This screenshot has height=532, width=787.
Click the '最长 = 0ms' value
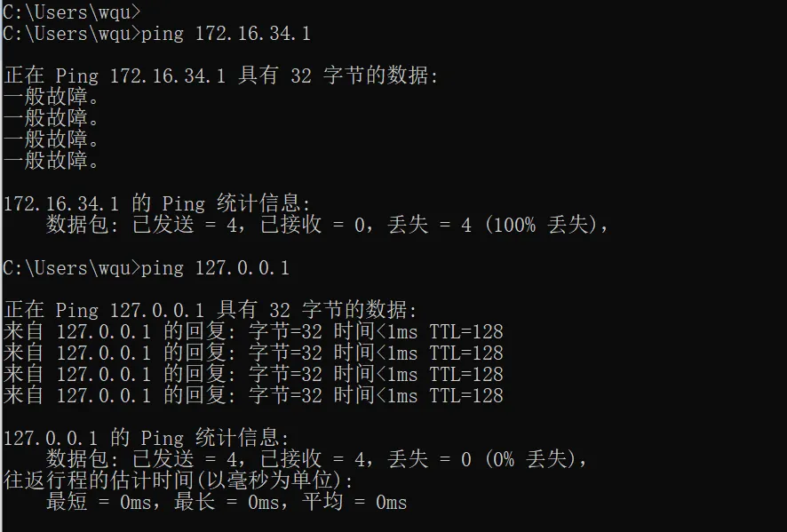(x=227, y=502)
